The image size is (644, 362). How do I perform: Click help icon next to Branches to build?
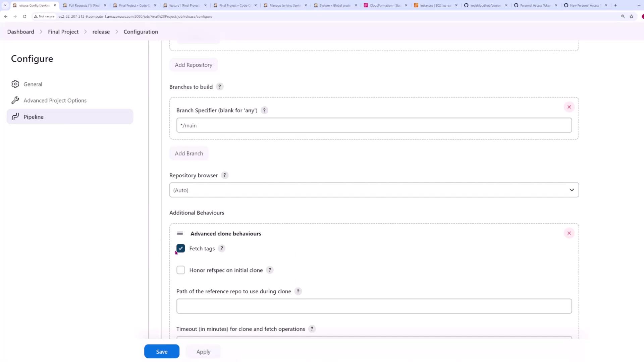point(220,87)
